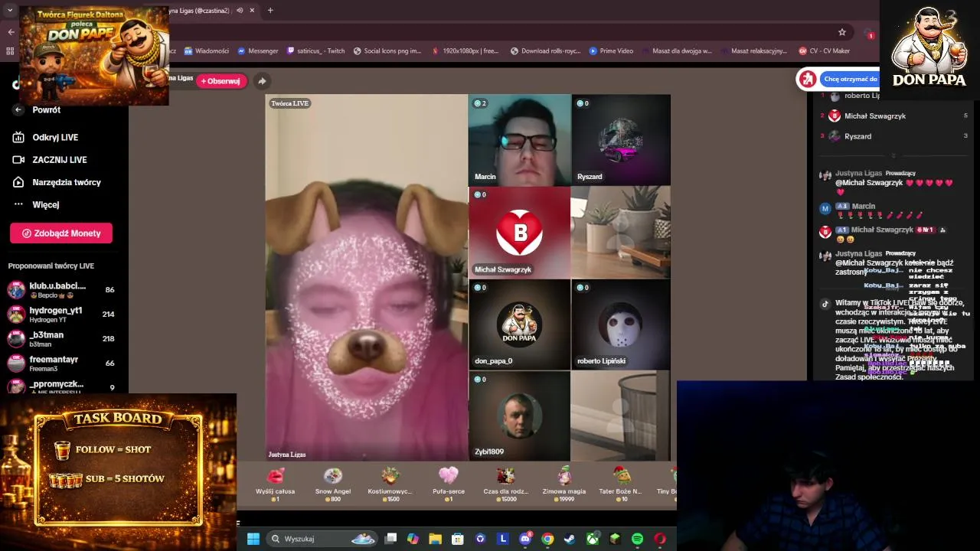Open Opera browser from the taskbar
Image resolution: width=980 pixels, height=551 pixels.
point(660,539)
